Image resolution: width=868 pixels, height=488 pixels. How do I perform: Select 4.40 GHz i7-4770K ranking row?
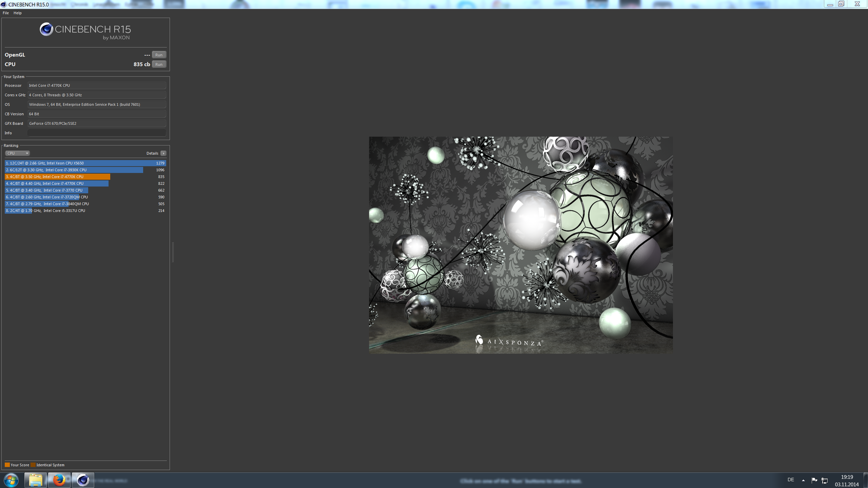[x=85, y=183]
